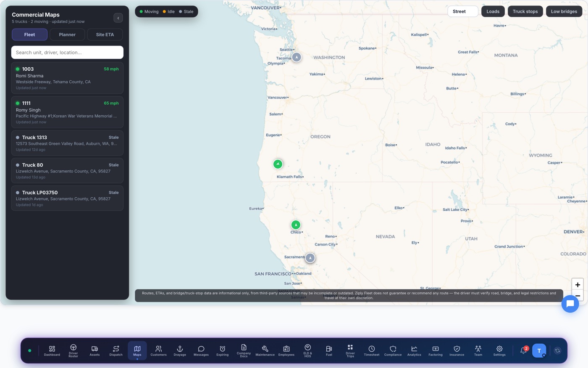Open Compliance in the dock
This screenshot has height=368, width=588.
pos(393,351)
